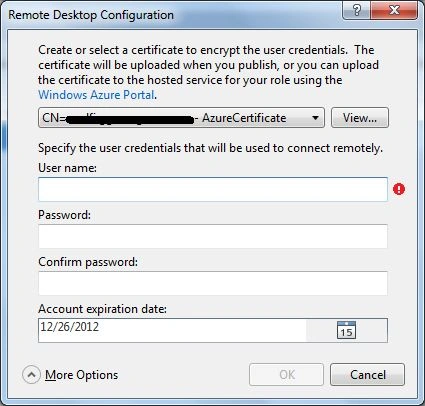The image size is (425, 406).
Task: Click the "Account expiration date:" label
Action: tap(102, 309)
